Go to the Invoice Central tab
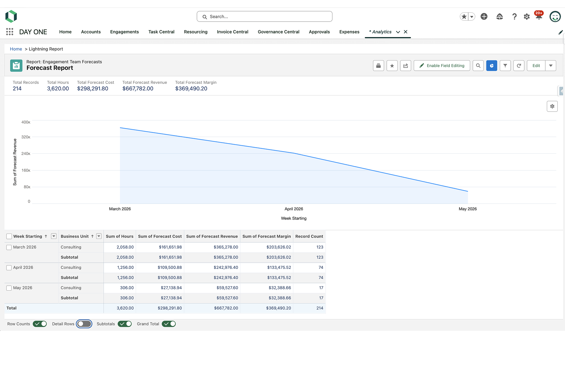The height and width of the screenshot is (392, 565). (233, 32)
